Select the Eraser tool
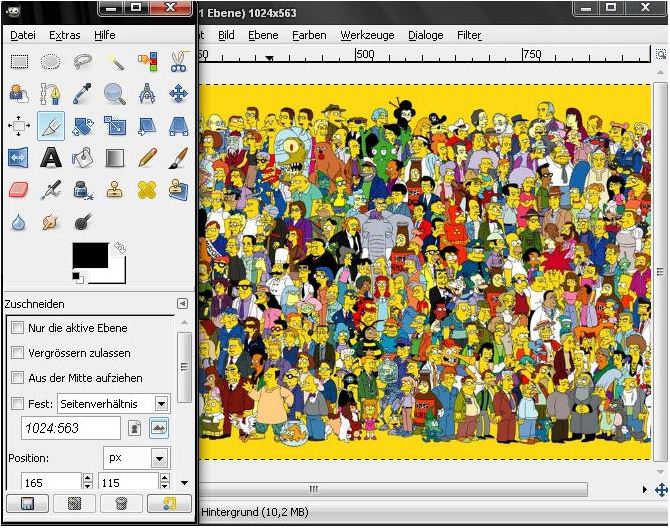This screenshot has width=670, height=528. click(x=19, y=190)
